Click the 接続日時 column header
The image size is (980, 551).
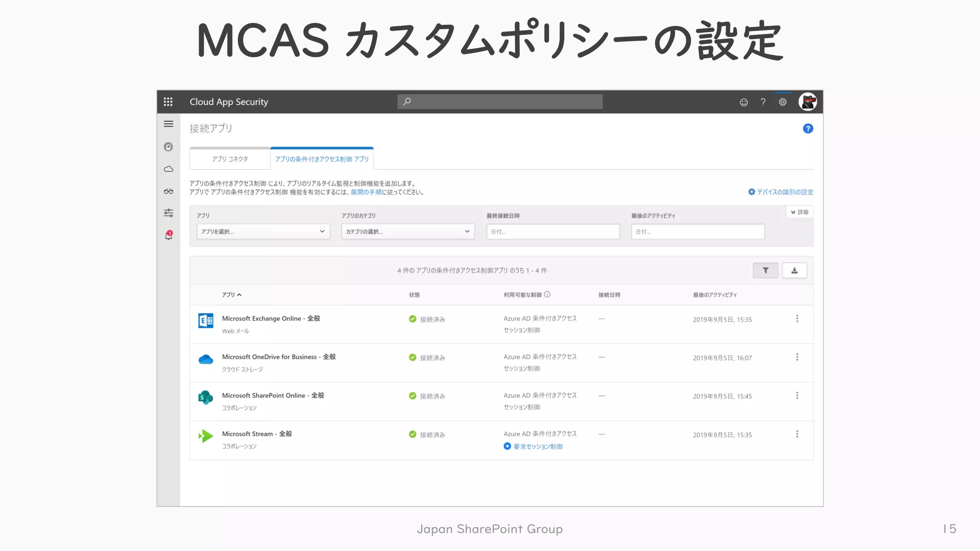[609, 295]
